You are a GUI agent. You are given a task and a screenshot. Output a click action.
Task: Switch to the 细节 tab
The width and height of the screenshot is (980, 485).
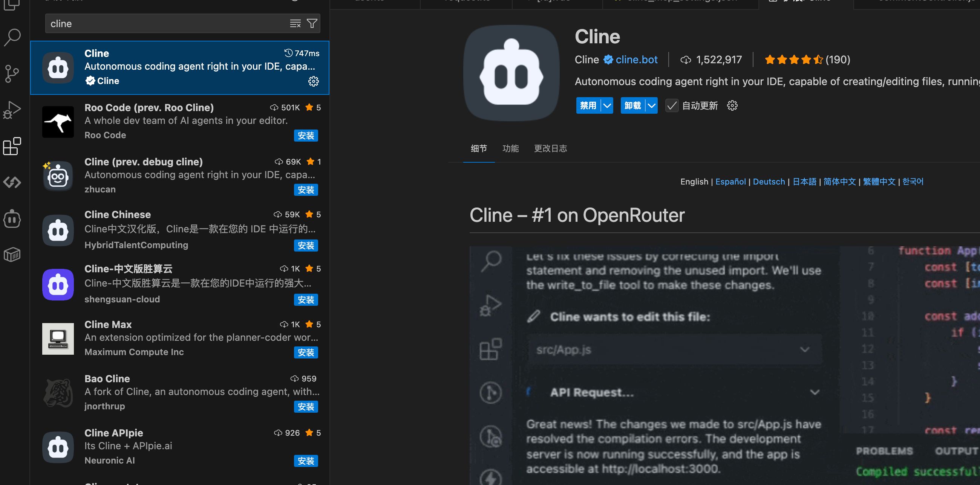[x=479, y=148]
